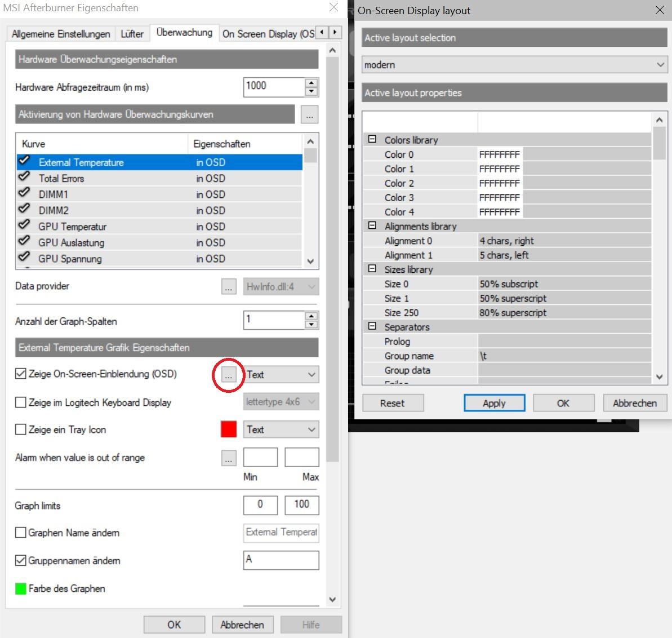Image resolution: width=672 pixels, height=638 pixels.
Task: Switch to Allgemeine Einstellungen tab
Action: [x=61, y=34]
